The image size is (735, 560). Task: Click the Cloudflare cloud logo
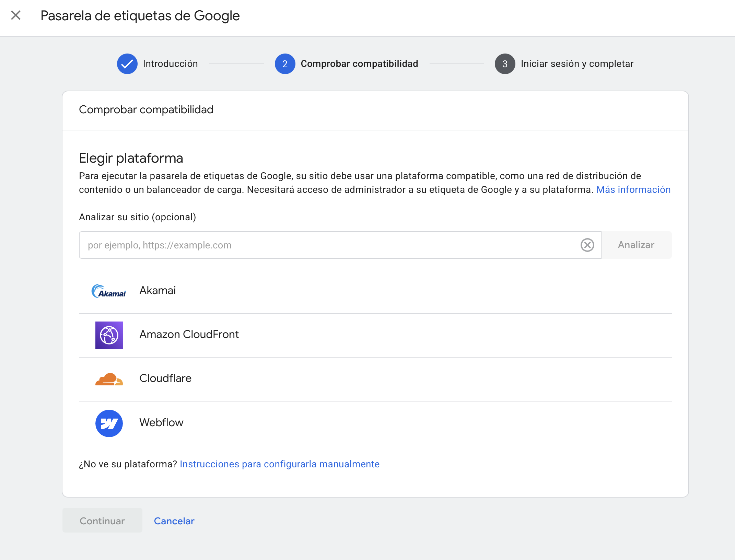109,379
